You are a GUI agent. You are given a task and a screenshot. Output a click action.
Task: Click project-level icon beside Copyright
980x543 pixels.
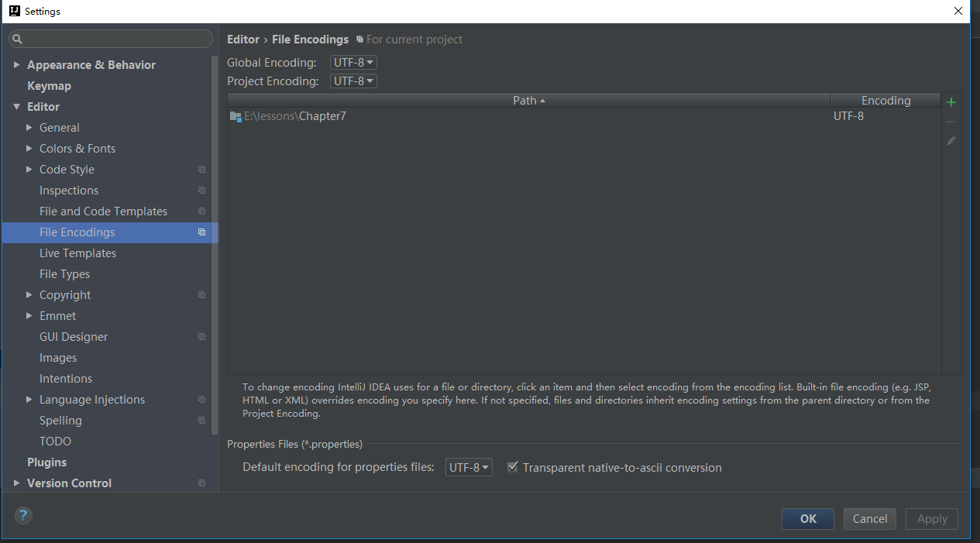point(201,295)
